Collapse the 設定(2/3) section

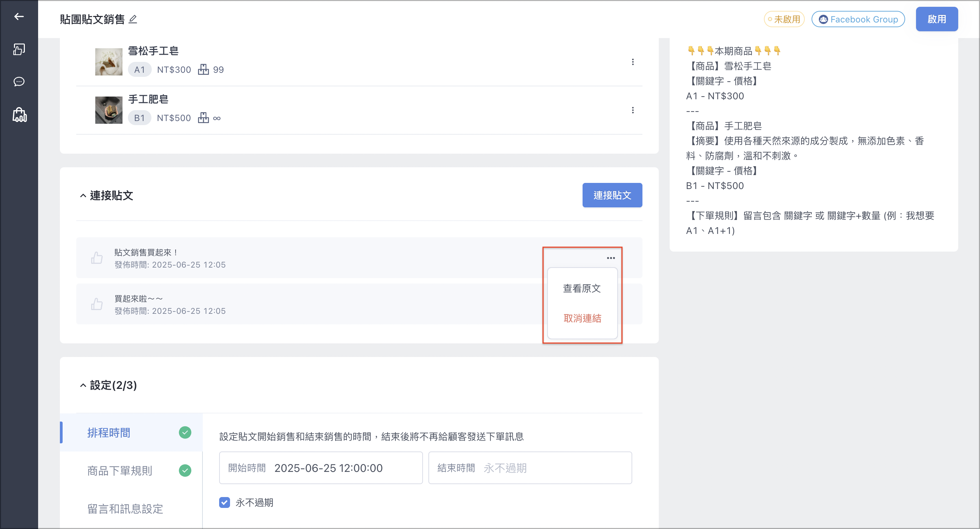pyautogui.click(x=83, y=385)
